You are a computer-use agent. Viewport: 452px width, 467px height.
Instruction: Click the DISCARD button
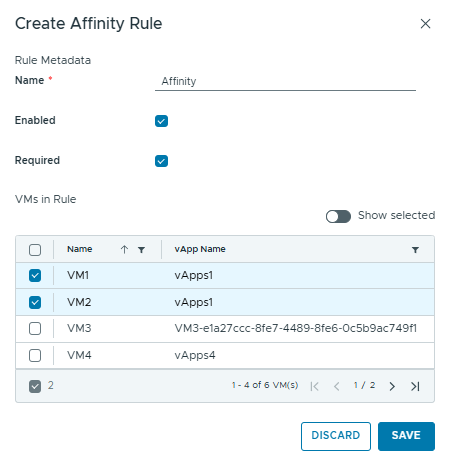tap(336, 436)
